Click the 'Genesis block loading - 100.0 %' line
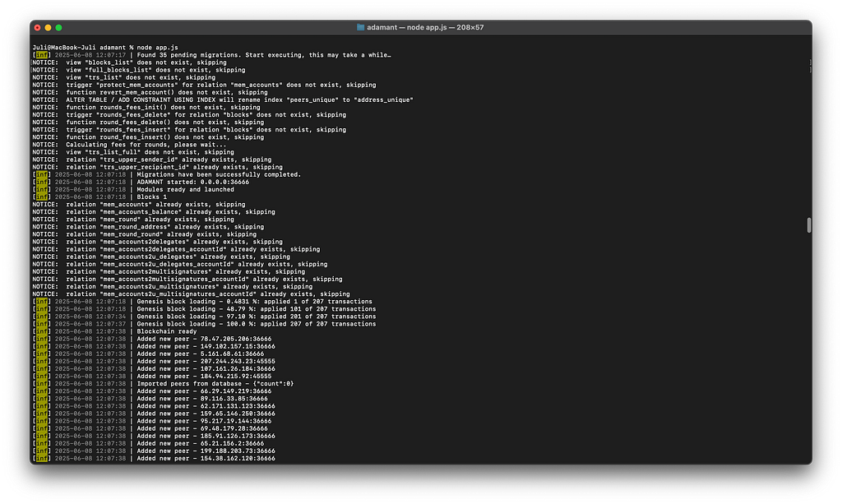This screenshot has height=504, width=842. 204,324
